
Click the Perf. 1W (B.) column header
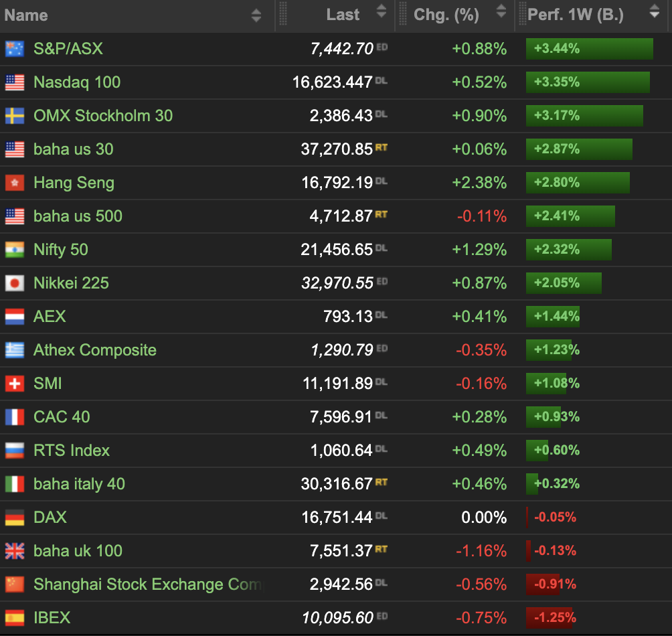592,15
